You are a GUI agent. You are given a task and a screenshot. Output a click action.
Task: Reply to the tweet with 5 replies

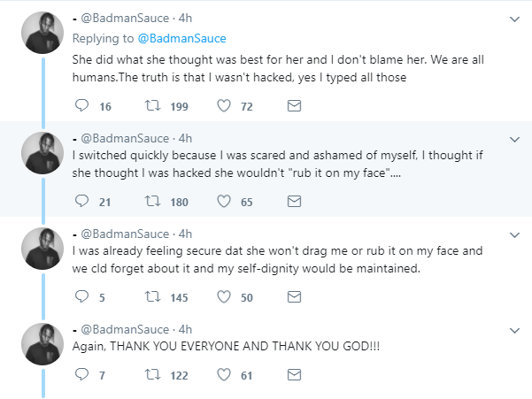[81, 297]
